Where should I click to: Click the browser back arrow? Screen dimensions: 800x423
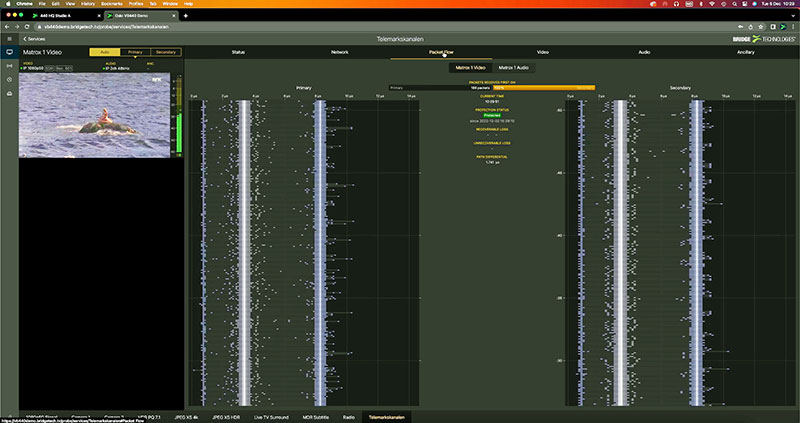[x=8, y=27]
